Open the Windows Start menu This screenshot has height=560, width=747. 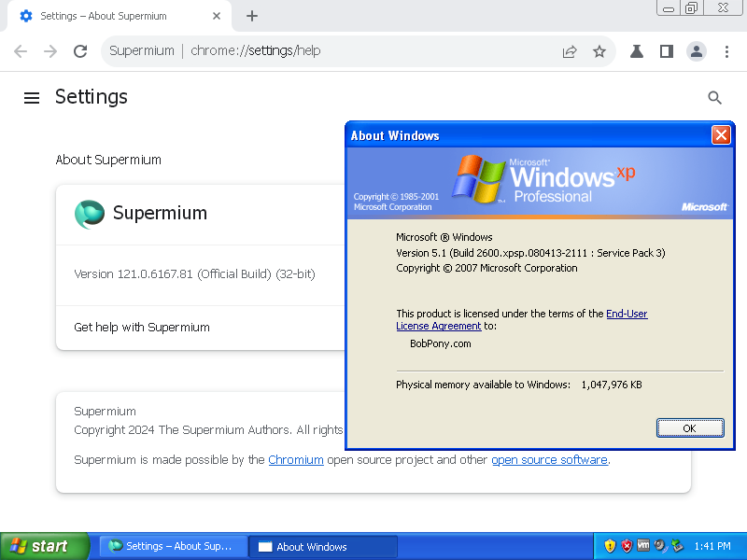click(44, 546)
